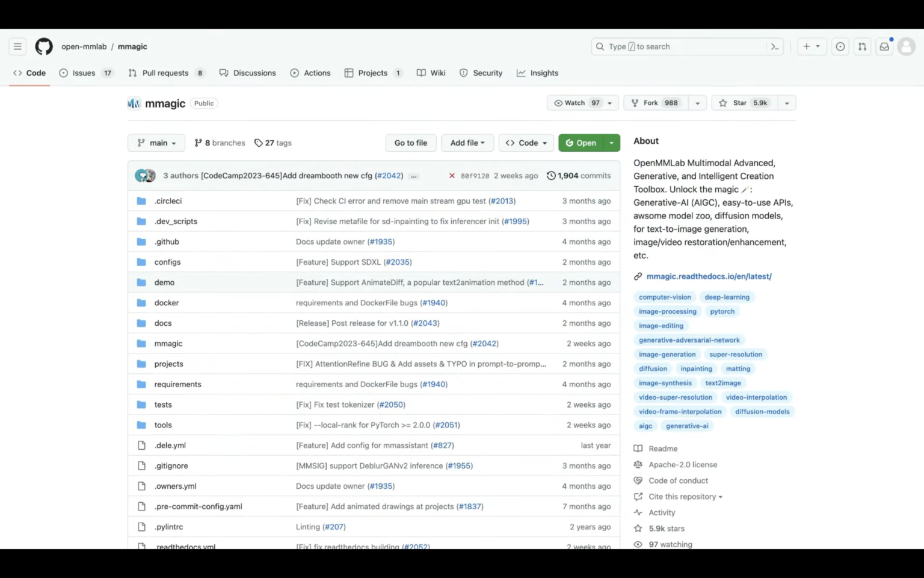Open pull requests icon in header
924x578 pixels.
(862, 46)
